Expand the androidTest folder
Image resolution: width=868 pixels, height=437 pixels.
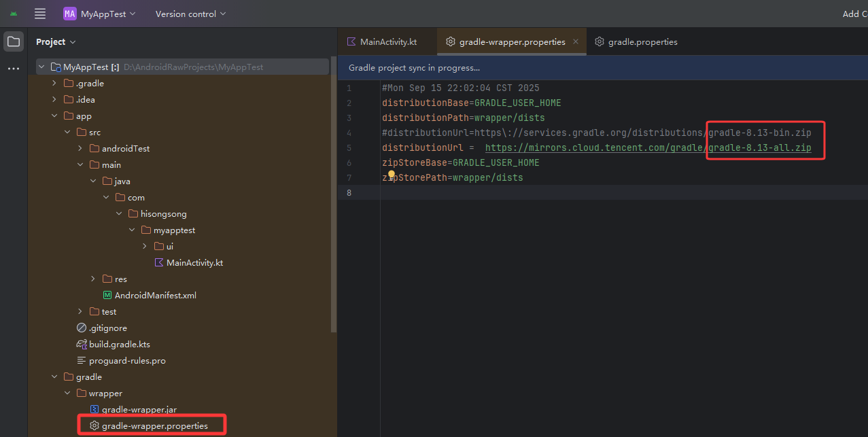tap(81, 149)
